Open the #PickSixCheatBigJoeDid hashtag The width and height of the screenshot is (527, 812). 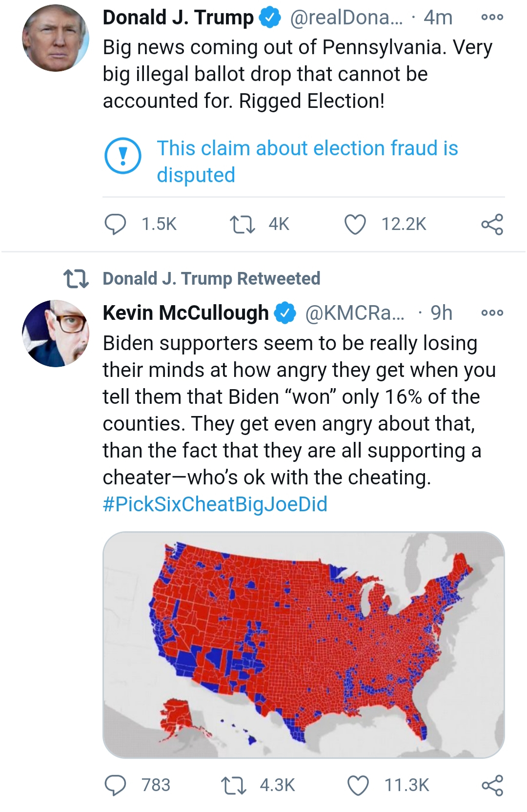coord(215,504)
